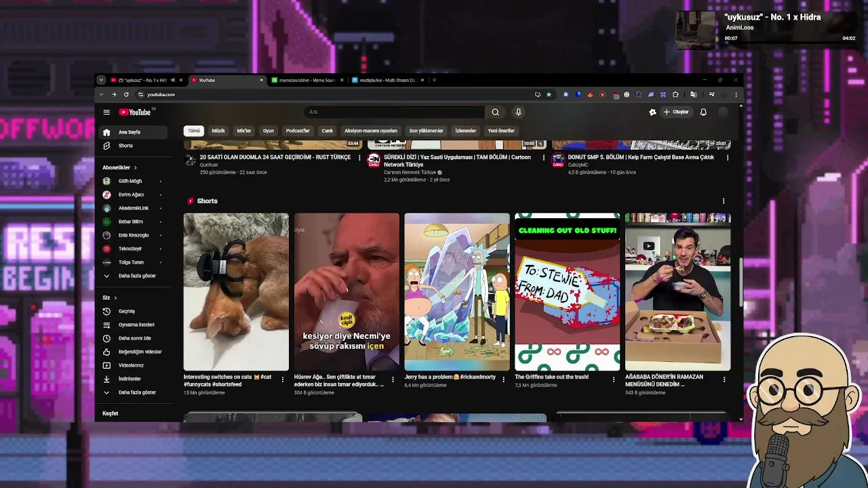Click the YouTube logo
This screenshot has width=868, height=488.
[x=135, y=112]
